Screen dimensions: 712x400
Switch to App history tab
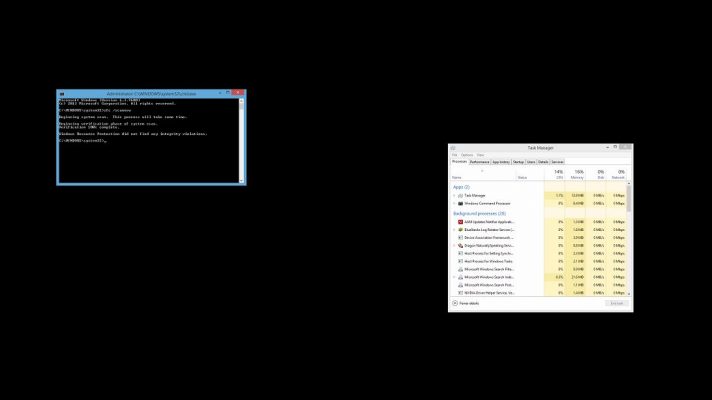501,162
